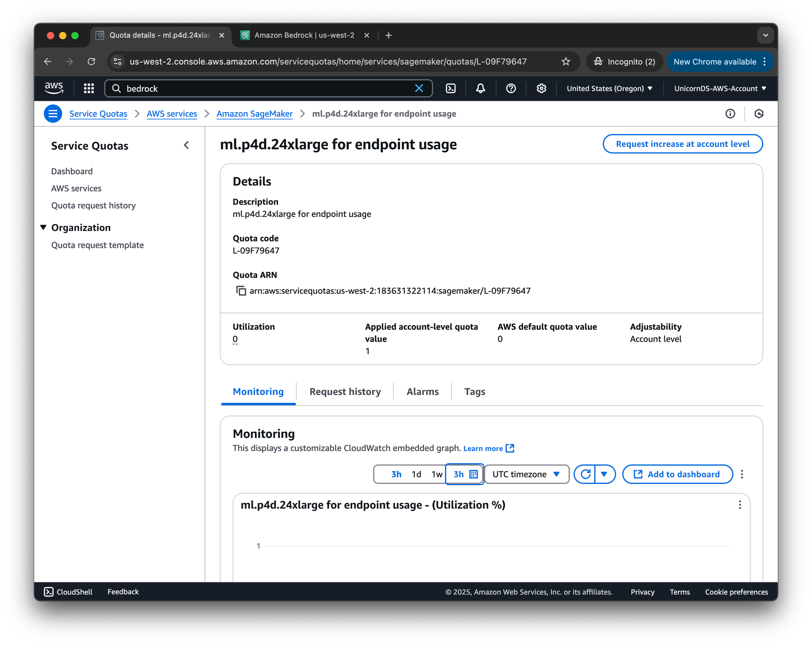This screenshot has width=812, height=646.
Task: Open the UTC timezone dropdown
Action: click(x=526, y=474)
